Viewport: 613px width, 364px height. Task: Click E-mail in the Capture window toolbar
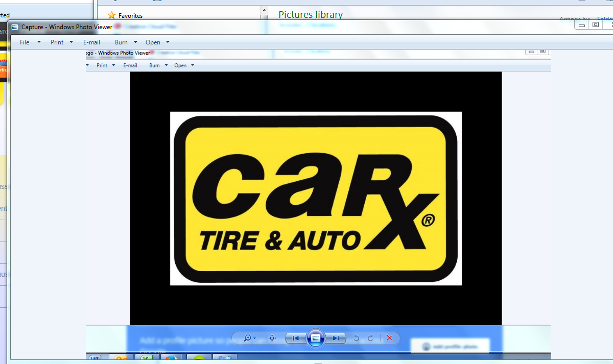pyautogui.click(x=91, y=42)
